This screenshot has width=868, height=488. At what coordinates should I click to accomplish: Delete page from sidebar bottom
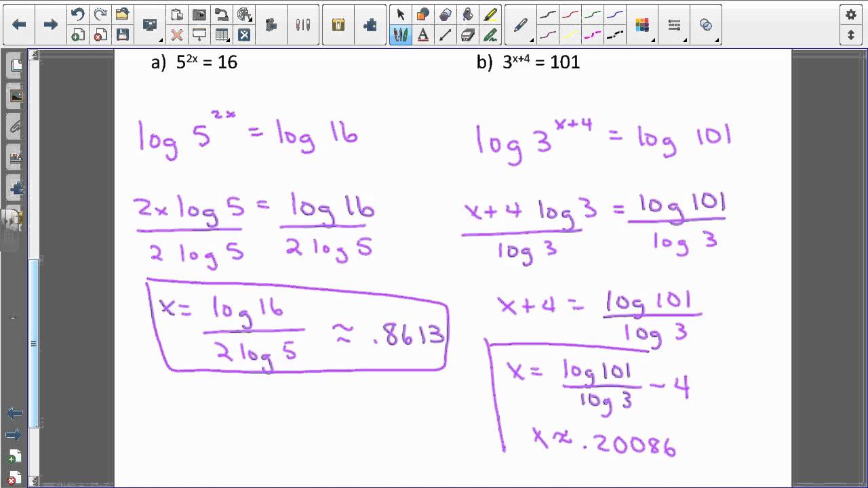pyautogui.click(x=14, y=478)
